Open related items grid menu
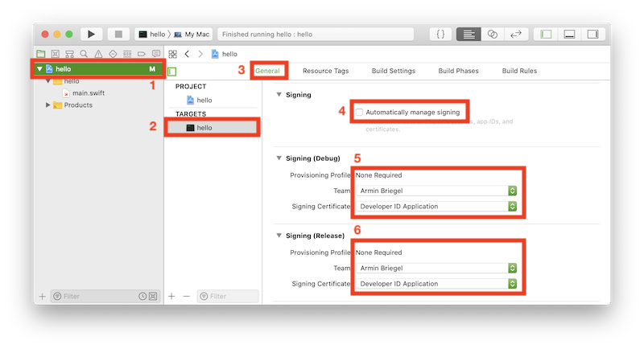The height and width of the screenshot is (349, 644). click(172, 54)
